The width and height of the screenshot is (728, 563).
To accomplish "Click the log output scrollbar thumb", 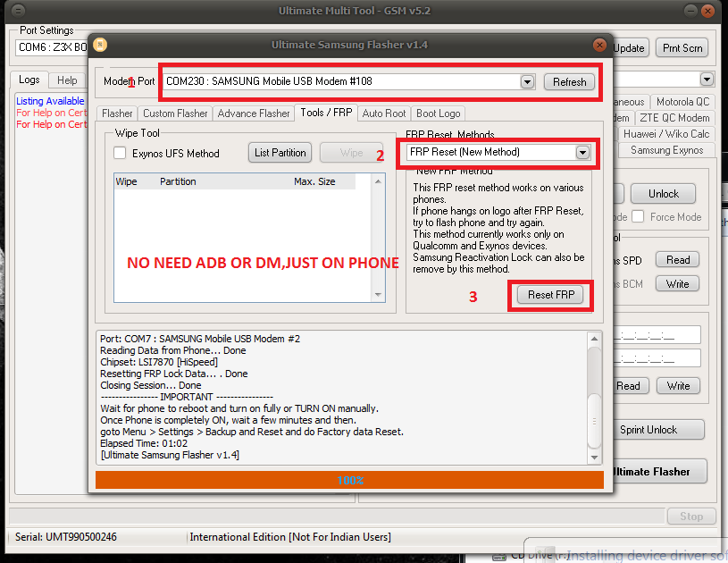I will coord(594,420).
